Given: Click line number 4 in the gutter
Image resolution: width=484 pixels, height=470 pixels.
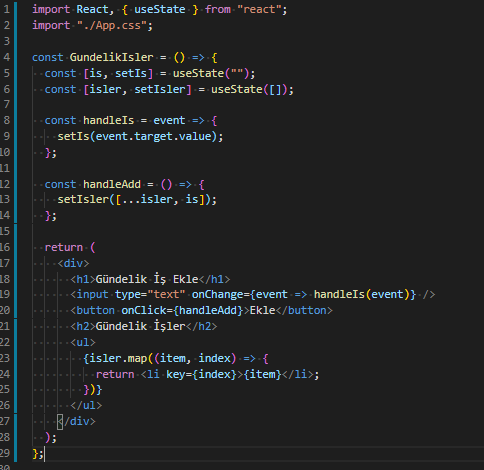Looking at the screenshot, I should (x=7, y=57).
